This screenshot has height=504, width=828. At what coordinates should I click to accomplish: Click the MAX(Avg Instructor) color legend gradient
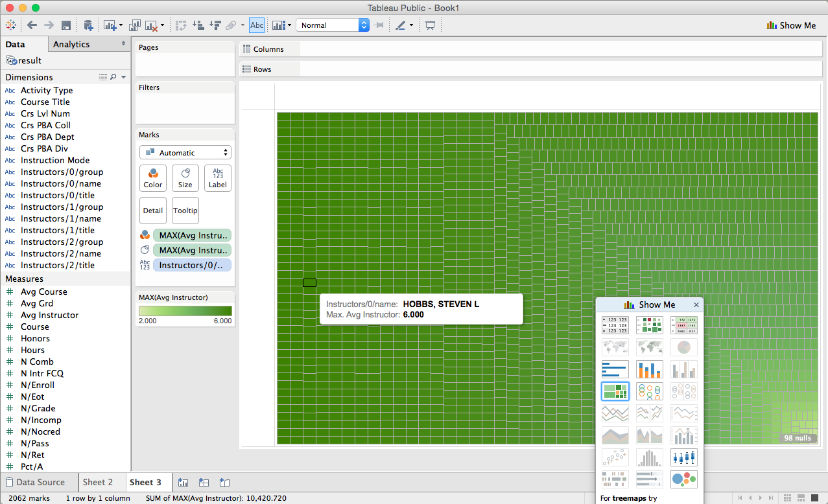(185, 311)
